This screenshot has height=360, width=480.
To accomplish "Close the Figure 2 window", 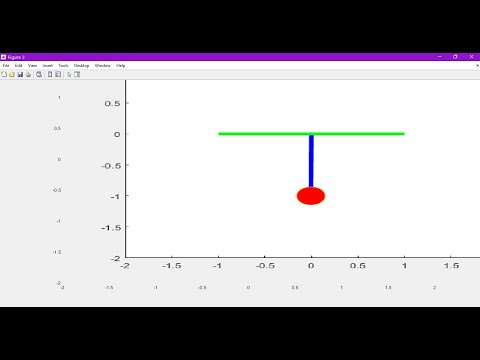I will 471,57.
